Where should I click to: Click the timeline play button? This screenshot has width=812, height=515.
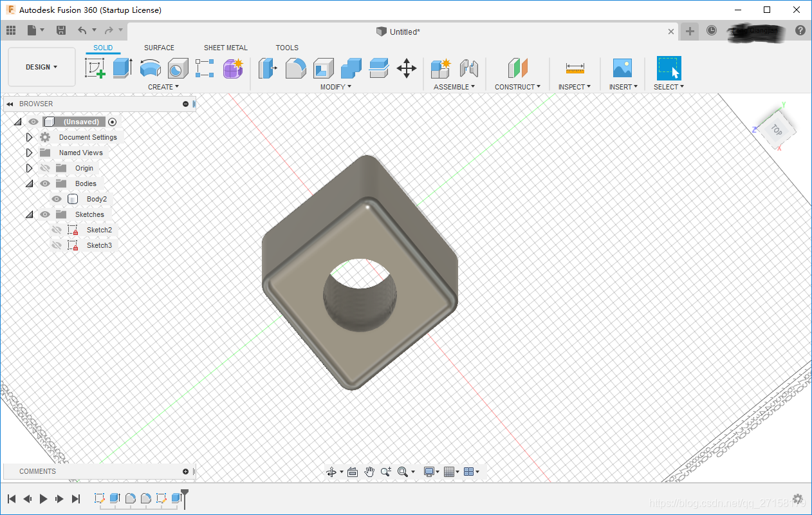click(44, 498)
